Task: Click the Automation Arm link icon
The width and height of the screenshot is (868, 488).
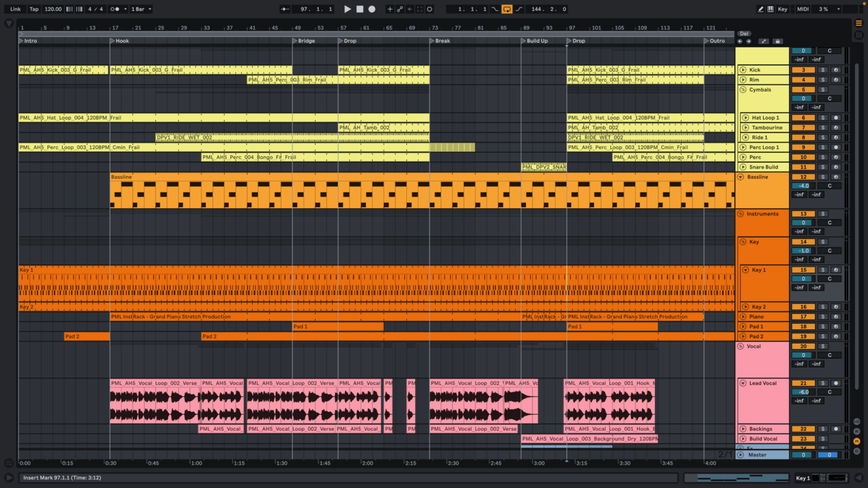Action: pos(400,10)
